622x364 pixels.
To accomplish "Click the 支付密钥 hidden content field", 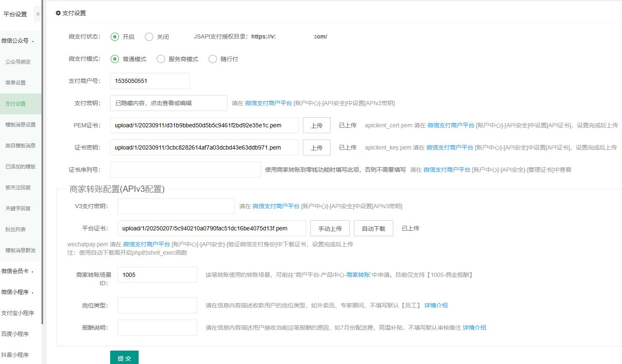I will (x=168, y=103).
